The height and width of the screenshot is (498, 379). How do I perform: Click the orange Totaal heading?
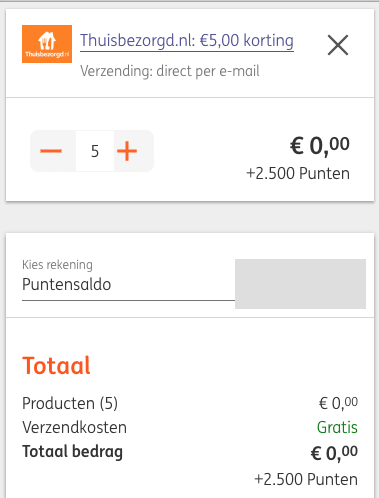(56, 366)
